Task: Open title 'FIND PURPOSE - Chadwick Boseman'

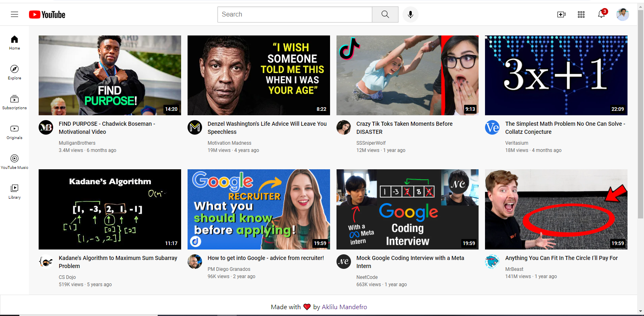Action: tap(107, 128)
